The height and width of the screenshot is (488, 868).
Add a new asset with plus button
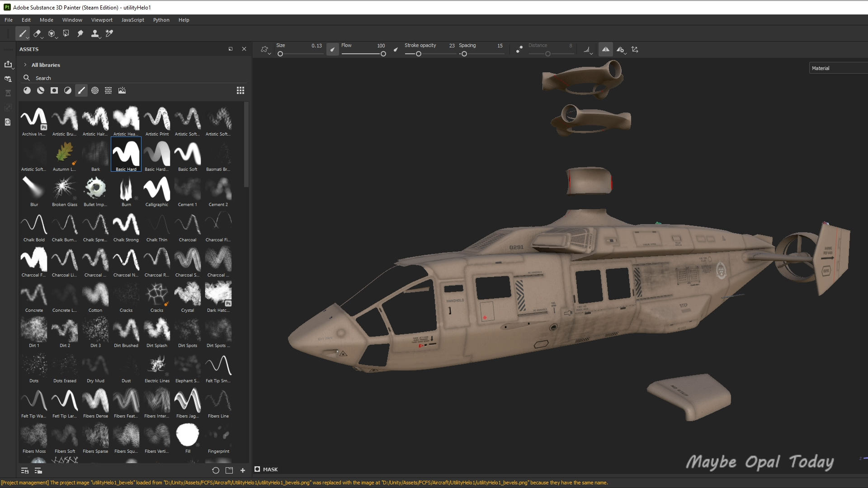tap(243, 470)
